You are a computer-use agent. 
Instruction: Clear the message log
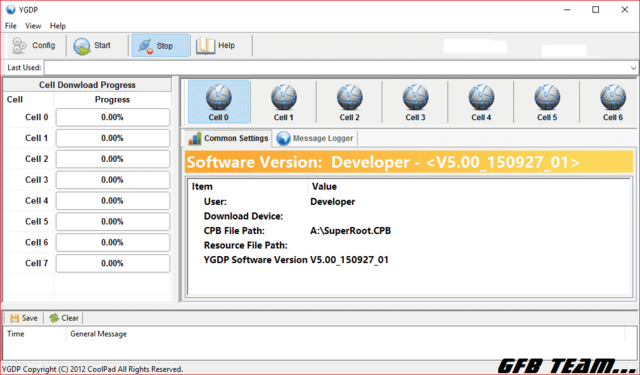pos(64,318)
